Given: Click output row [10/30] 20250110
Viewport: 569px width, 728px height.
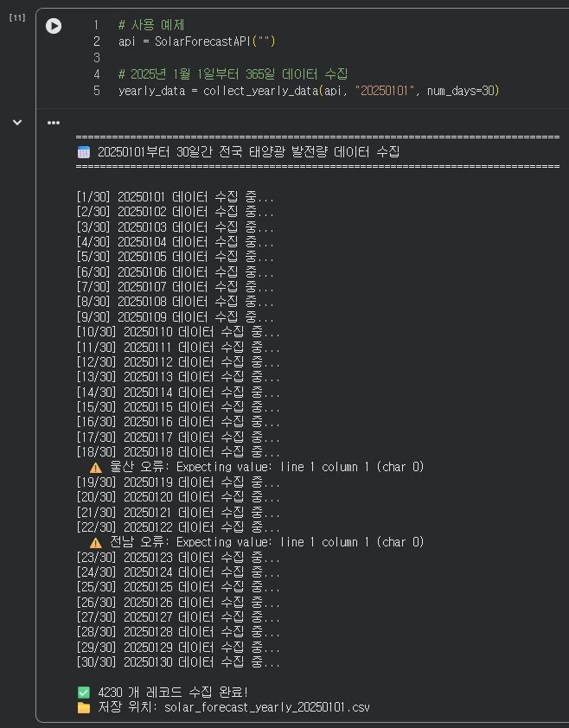Looking at the screenshot, I should tap(178, 332).
